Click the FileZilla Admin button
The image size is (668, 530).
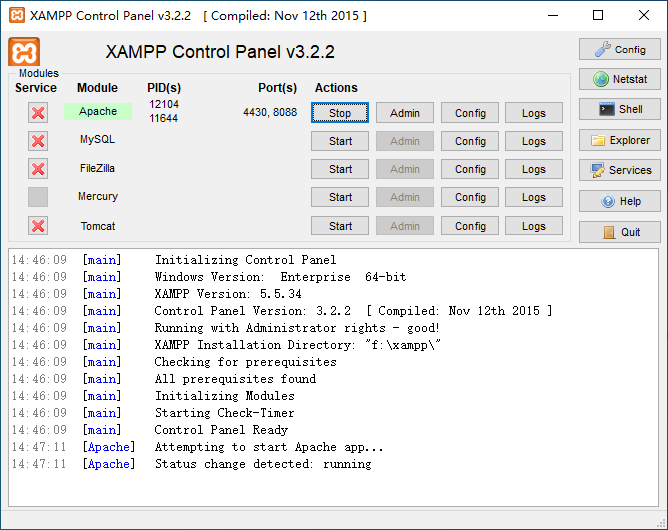(405, 169)
